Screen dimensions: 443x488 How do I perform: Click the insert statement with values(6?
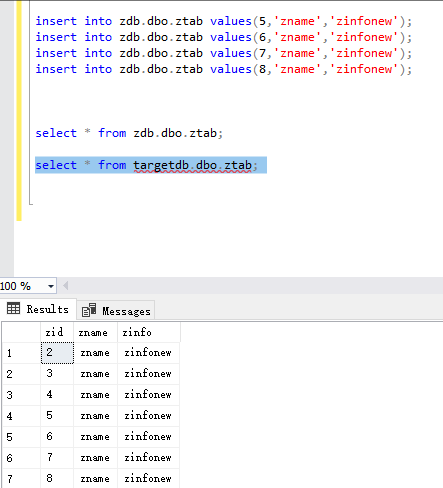tap(224, 37)
